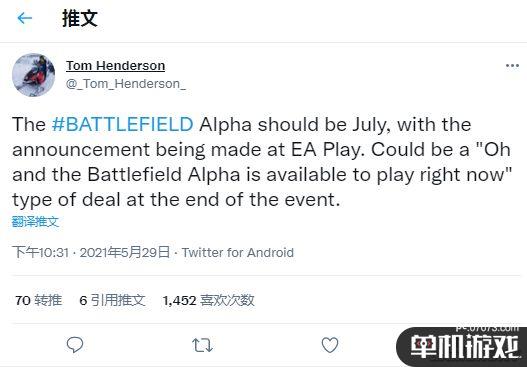Click the retweet arrows icon
The height and width of the screenshot is (367, 527).
click(202, 345)
